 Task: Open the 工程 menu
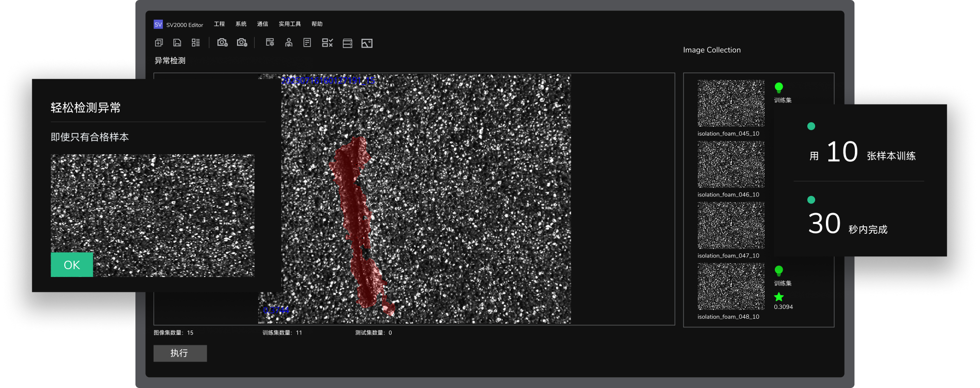(219, 24)
